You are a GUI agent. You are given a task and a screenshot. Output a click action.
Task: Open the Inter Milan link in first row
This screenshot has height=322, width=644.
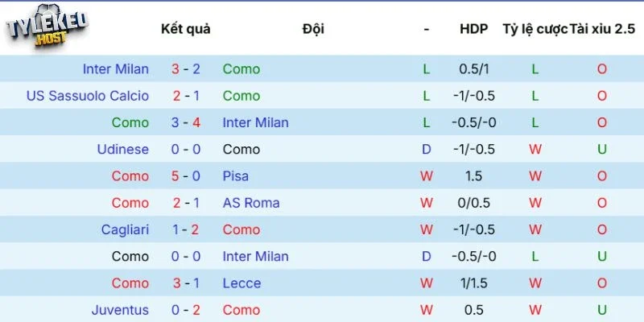pos(115,69)
